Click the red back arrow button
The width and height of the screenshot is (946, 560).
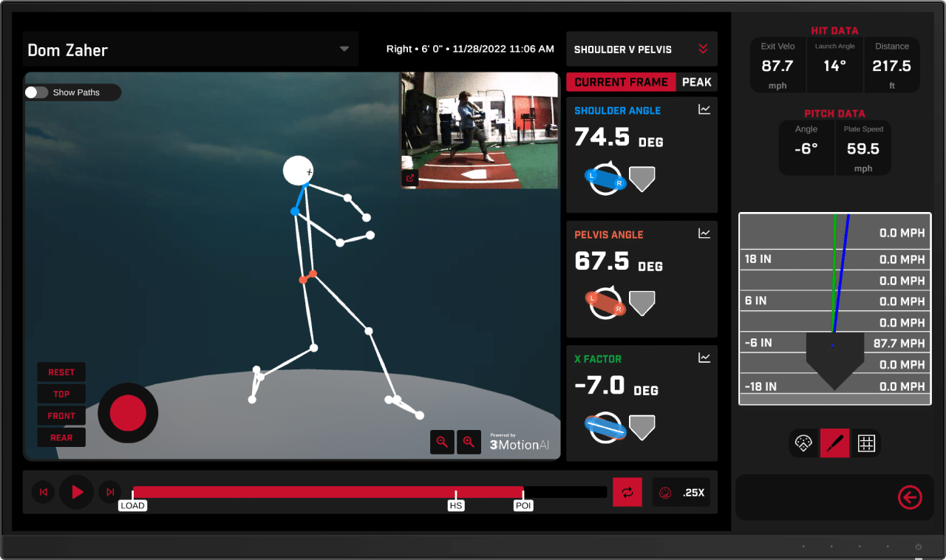[910, 498]
